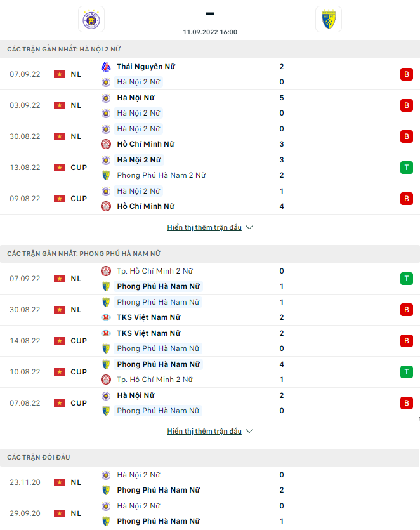Viewport: 420px width, 530px height.
Task: Click the Tp. Hồ Chí Minh 2 Nữ logo in 10.08.22 match
Action: pyautogui.click(x=107, y=380)
